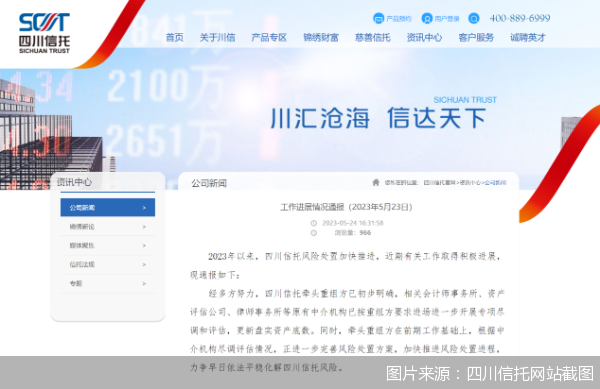Screen dimensions: 600x389
Task: Open the 首页 navigation menu item
Action: 174,37
